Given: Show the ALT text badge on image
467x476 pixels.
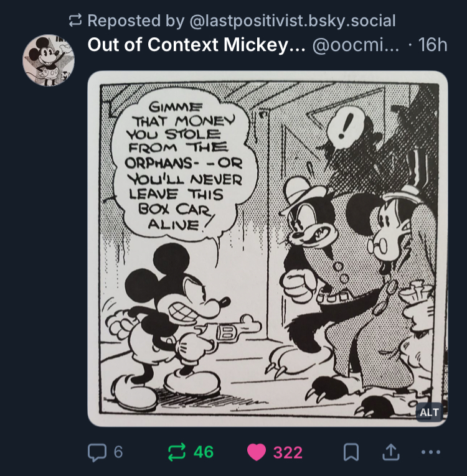Looking at the screenshot, I should 429,412.
